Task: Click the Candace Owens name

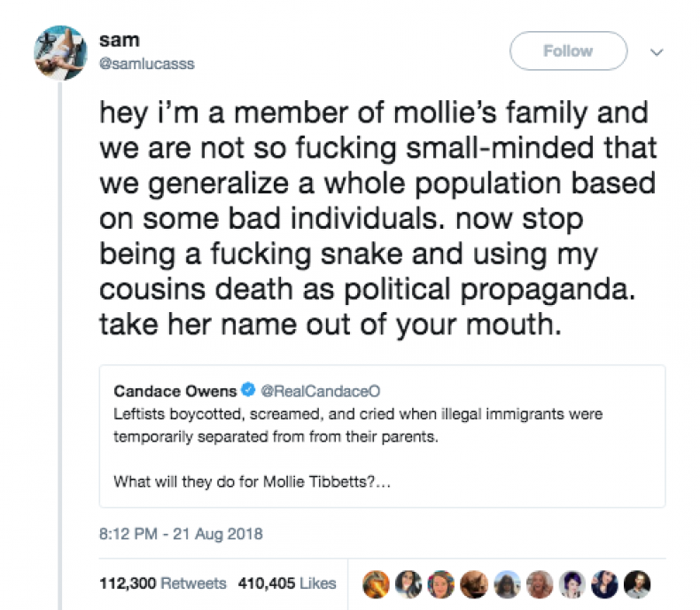Action: 175,391
